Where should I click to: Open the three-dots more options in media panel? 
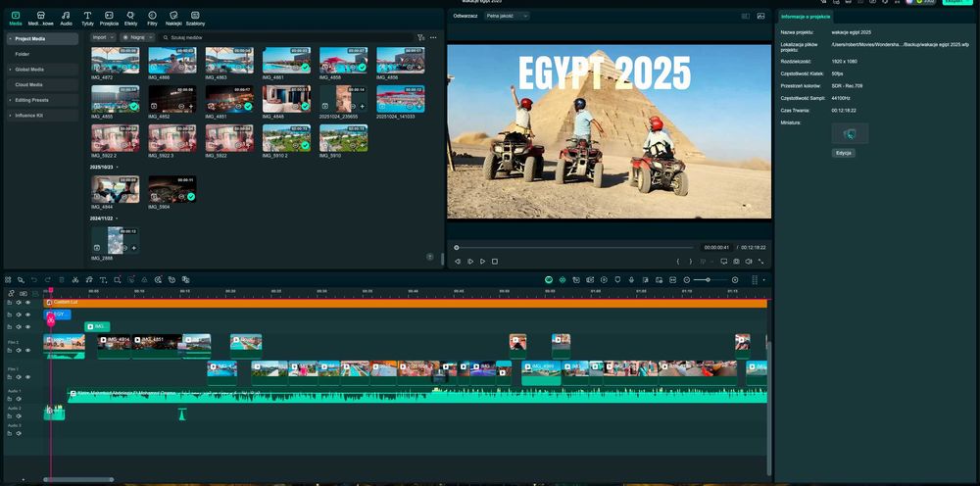pyautogui.click(x=433, y=37)
